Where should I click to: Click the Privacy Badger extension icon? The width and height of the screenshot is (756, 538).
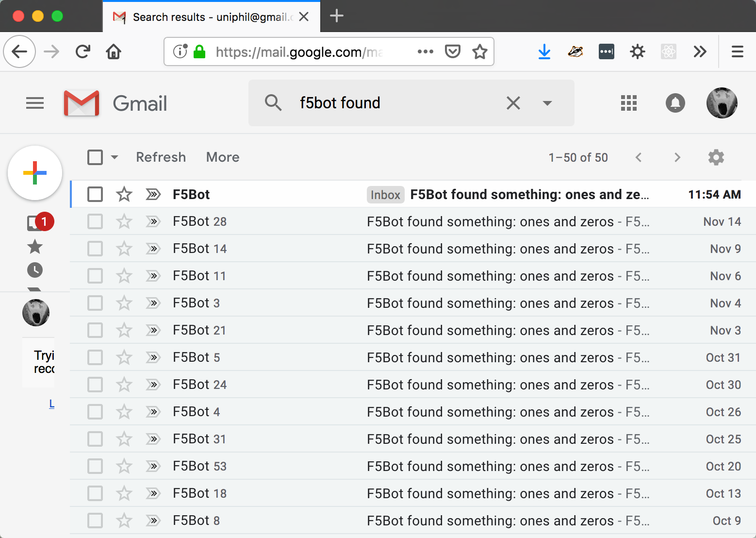click(x=575, y=51)
